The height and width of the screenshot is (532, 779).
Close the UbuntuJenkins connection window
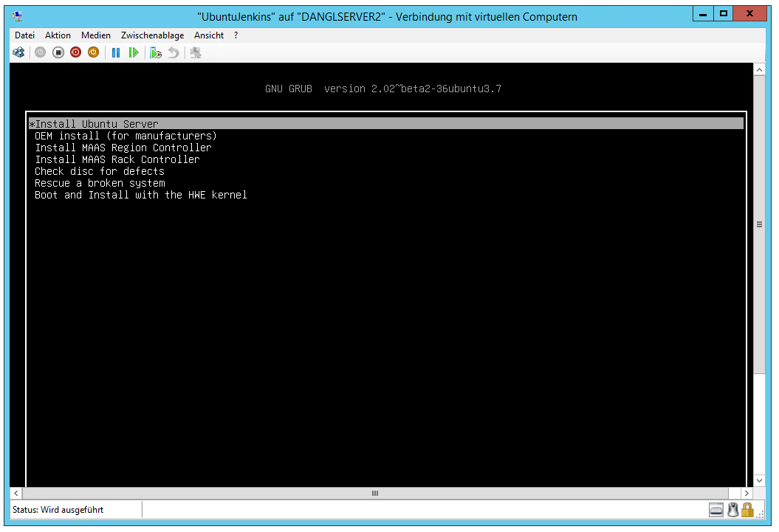[x=750, y=14]
